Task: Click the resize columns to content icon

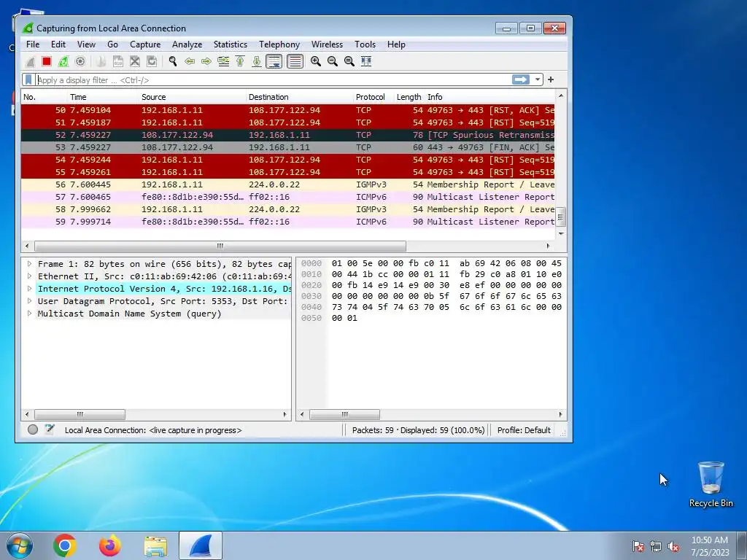Action: click(366, 61)
